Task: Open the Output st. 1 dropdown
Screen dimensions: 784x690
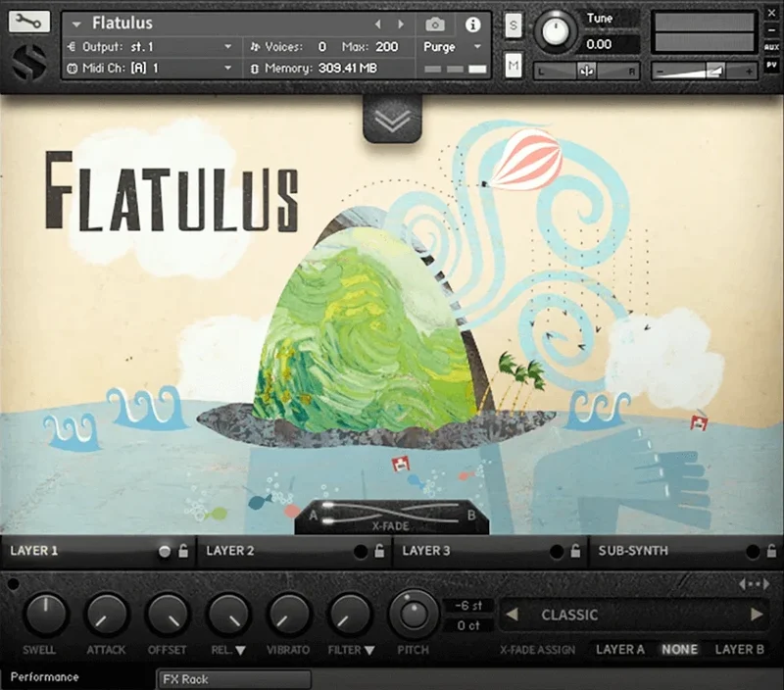Action: point(150,47)
